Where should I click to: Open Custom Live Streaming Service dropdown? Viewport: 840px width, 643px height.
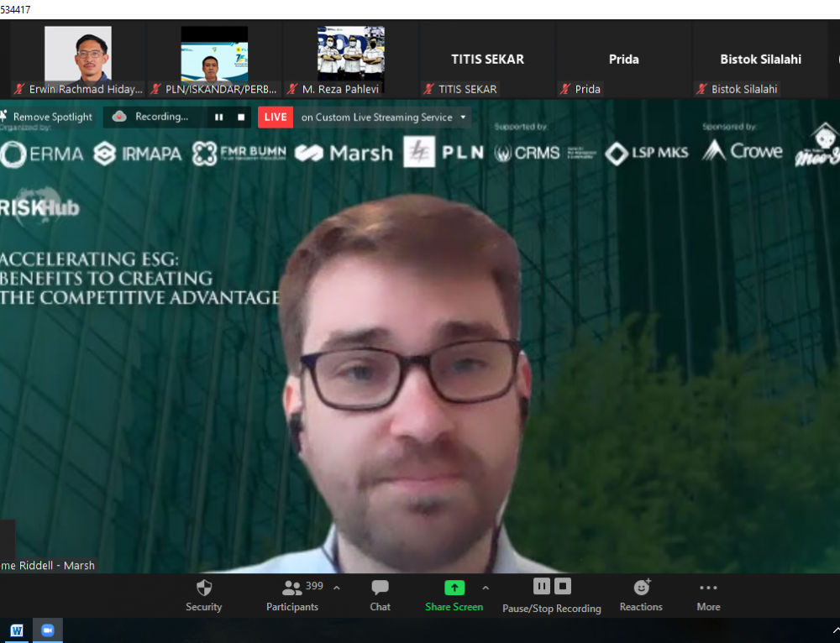tap(463, 118)
